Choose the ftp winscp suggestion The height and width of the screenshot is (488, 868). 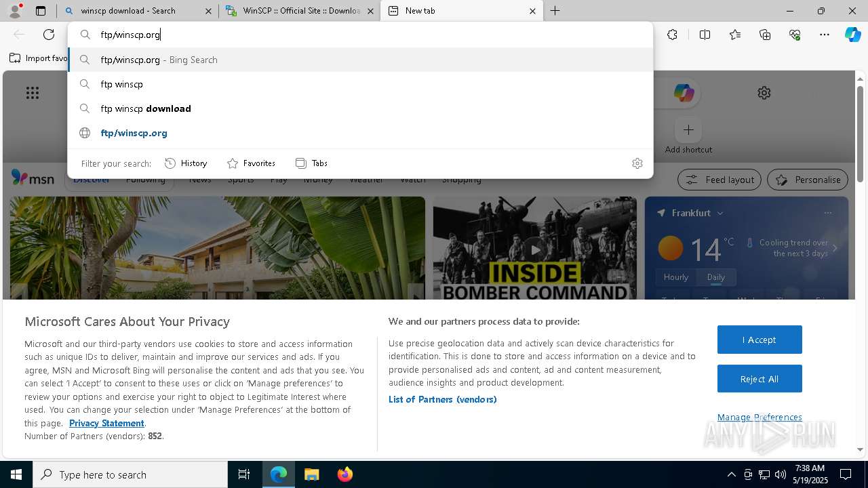(360, 84)
